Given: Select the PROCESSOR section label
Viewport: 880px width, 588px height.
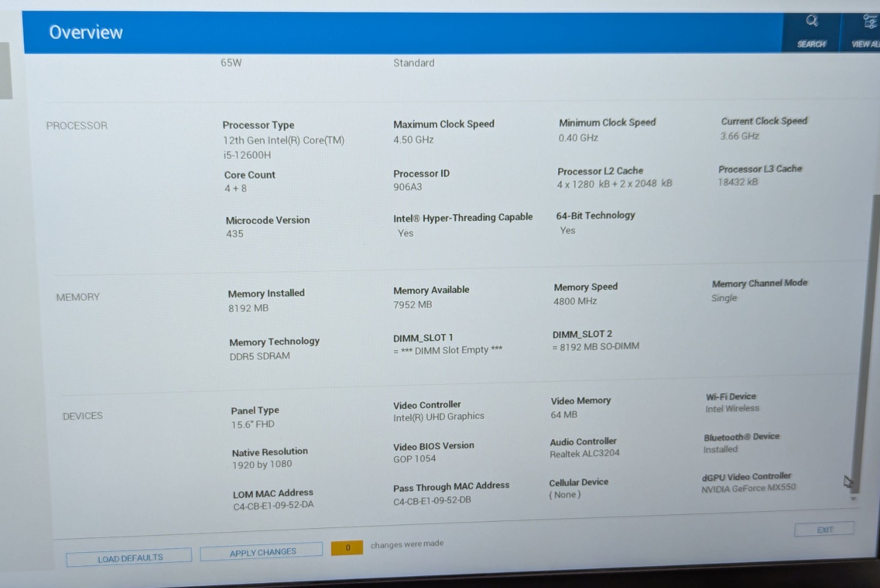Looking at the screenshot, I should click(77, 125).
